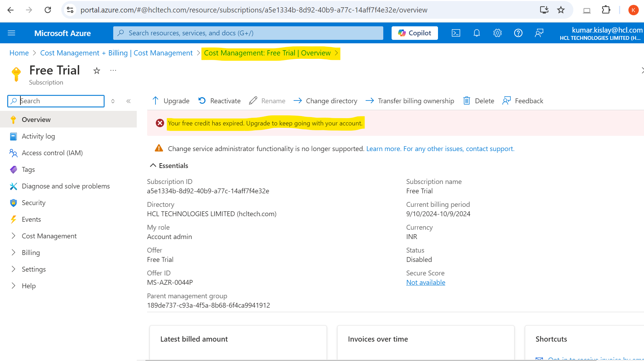Open browser profile K avatar
The height and width of the screenshot is (361, 644).
(x=633, y=10)
